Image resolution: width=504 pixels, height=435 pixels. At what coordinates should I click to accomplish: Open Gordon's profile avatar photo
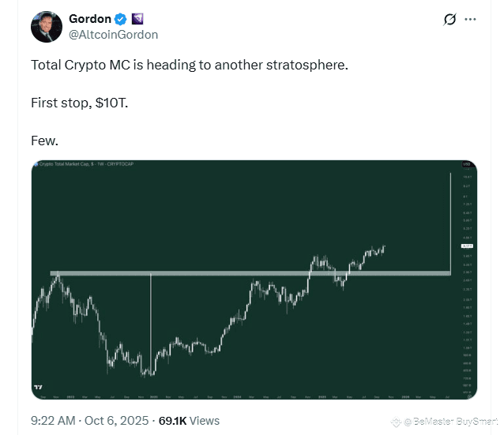point(47,27)
